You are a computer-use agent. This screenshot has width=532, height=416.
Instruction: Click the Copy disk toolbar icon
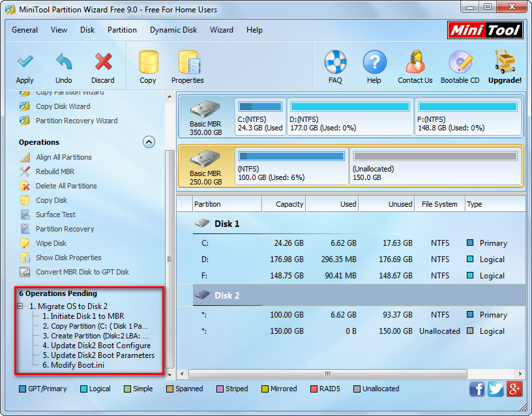pyautogui.click(x=148, y=67)
